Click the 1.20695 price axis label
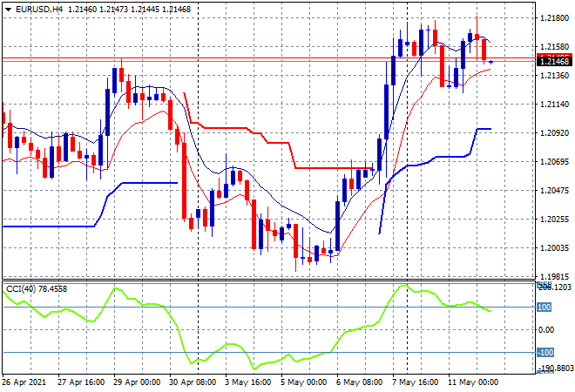The width and height of the screenshot is (575, 392). pos(554,162)
